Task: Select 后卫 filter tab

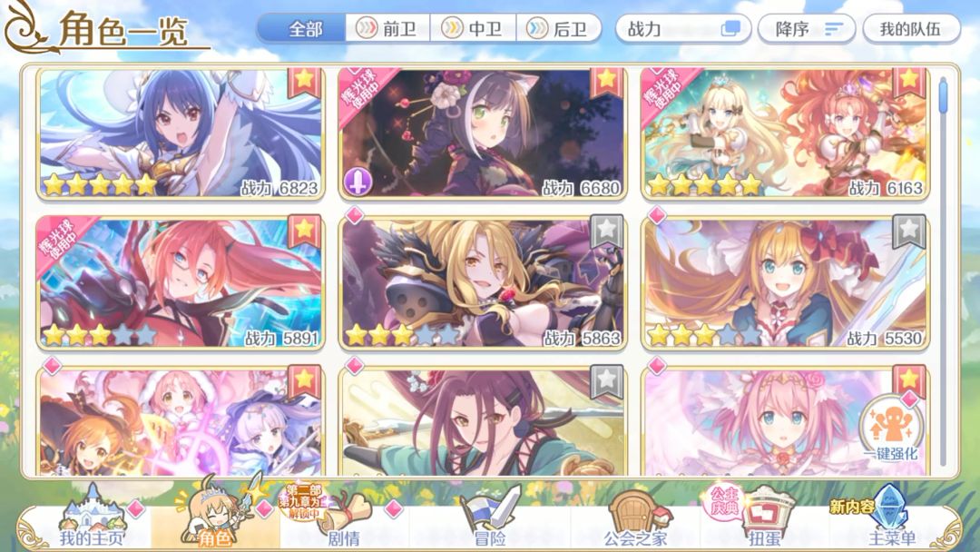Action: [558, 29]
